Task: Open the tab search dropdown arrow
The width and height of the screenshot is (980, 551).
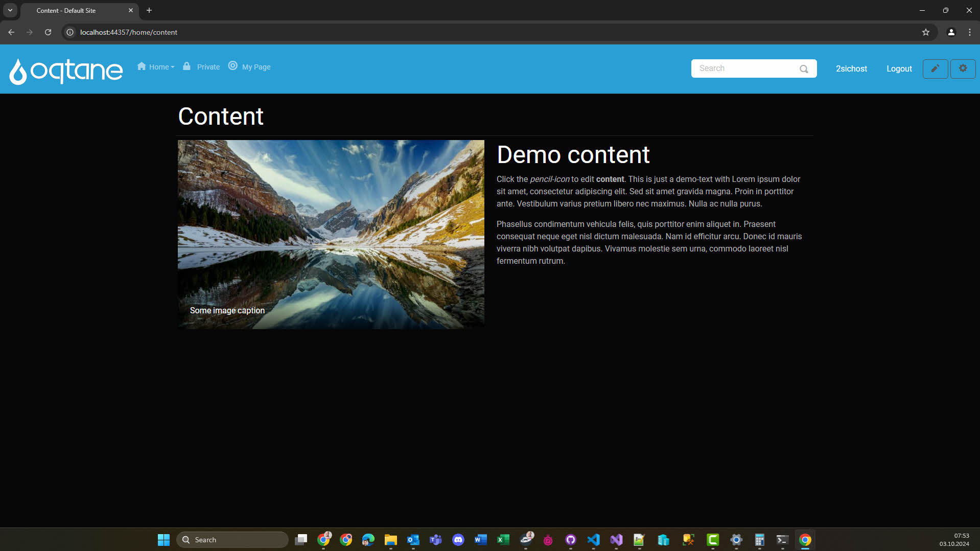Action: click(10, 10)
